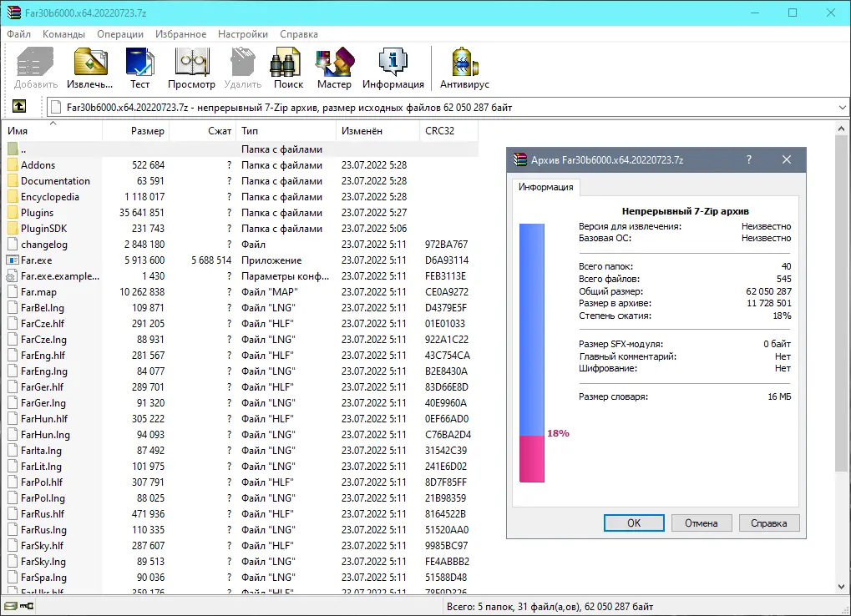Sort by the Имя column header

pos(53,131)
